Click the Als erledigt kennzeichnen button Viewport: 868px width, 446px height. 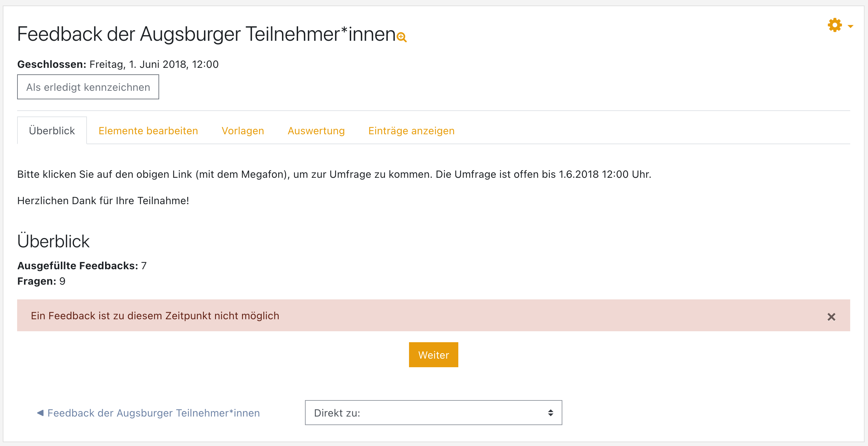(88, 87)
